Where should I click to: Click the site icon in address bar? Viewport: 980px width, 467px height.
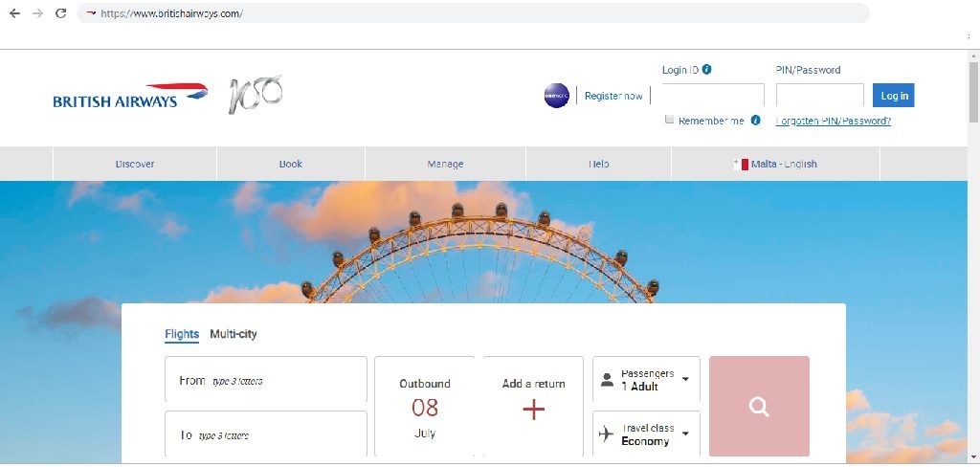tap(91, 13)
